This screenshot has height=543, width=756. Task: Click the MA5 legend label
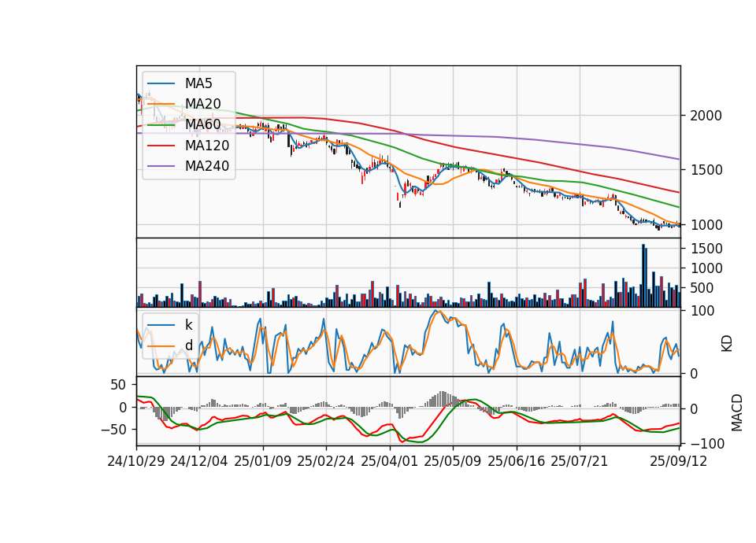[198, 83]
